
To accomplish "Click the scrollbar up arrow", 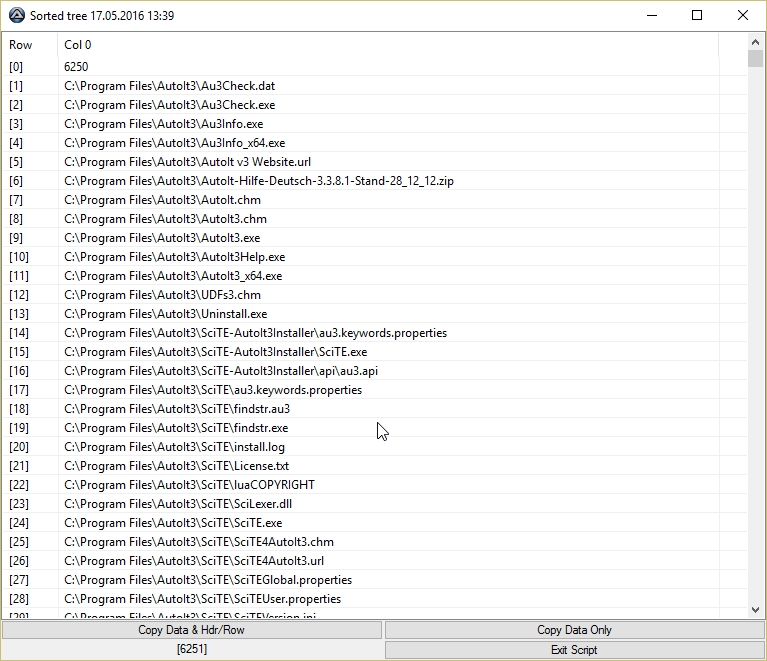I will click(755, 41).
